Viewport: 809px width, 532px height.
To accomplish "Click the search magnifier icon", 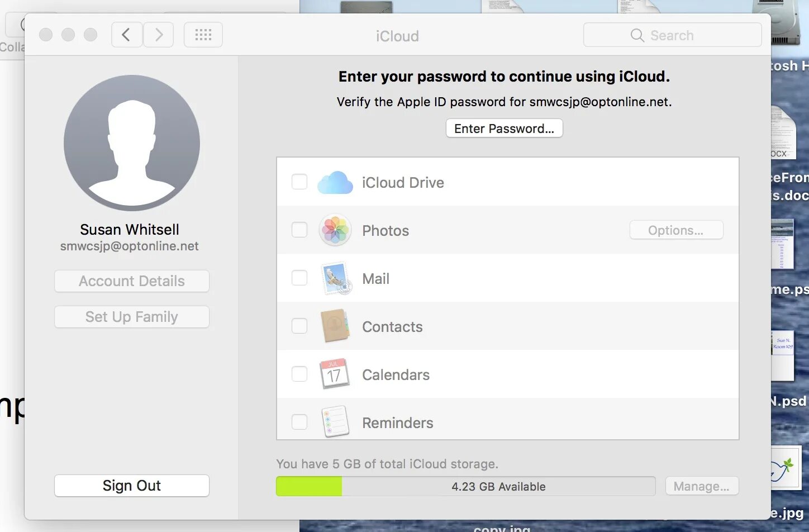I will (x=637, y=35).
